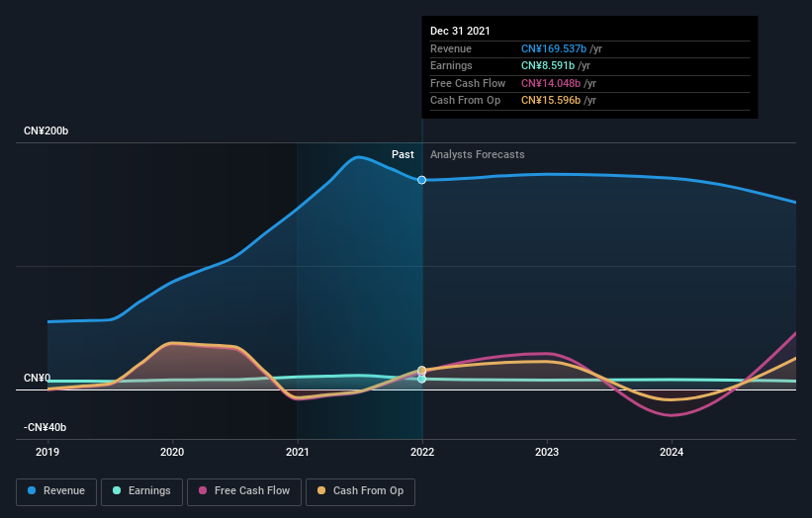Click the CN¥200b y-axis label
The width and height of the screenshot is (812, 518).
[46, 130]
